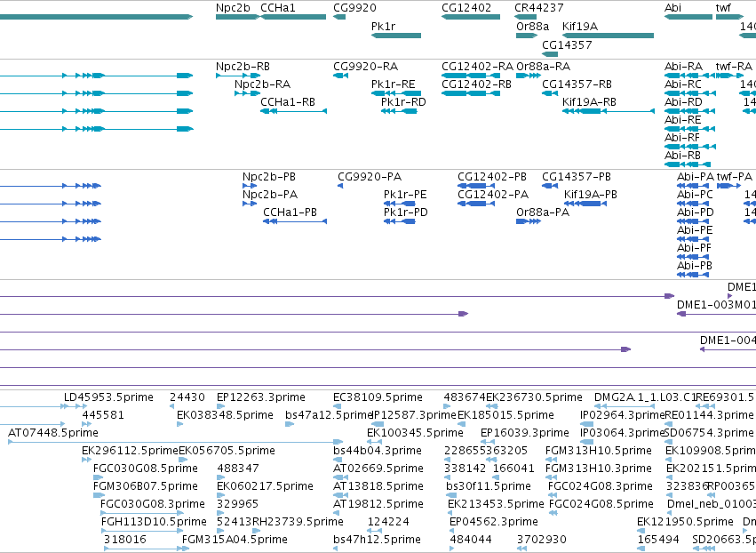Click the CG14357-RB transcript label

click(x=577, y=84)
